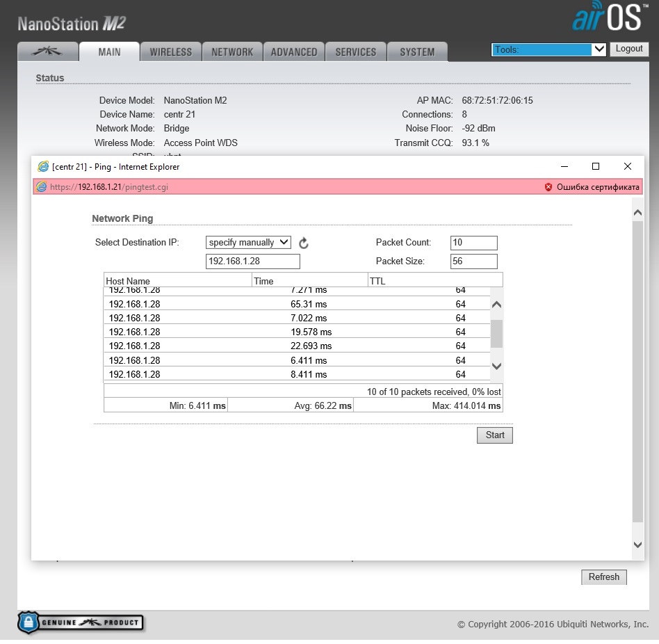This screenshot has height=644, width=659.
Task: Close the Ping popup window
Action: [x=628, y=166]
